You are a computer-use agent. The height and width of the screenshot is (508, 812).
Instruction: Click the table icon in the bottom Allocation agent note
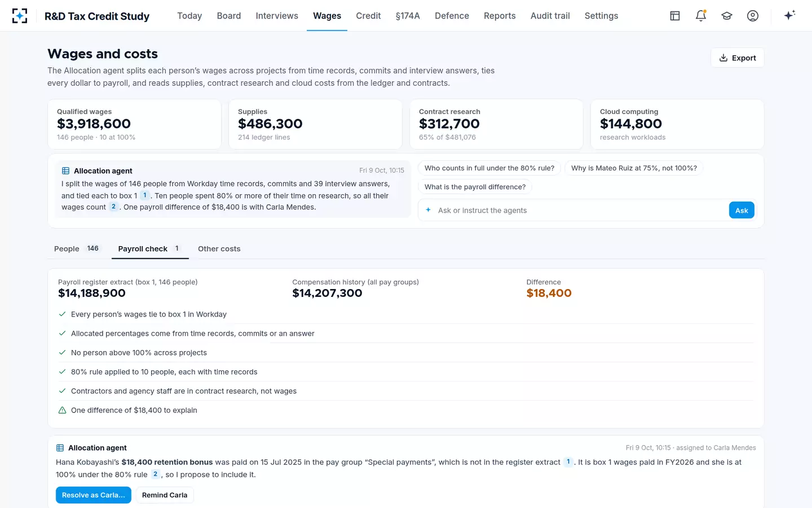coord(60,448)
